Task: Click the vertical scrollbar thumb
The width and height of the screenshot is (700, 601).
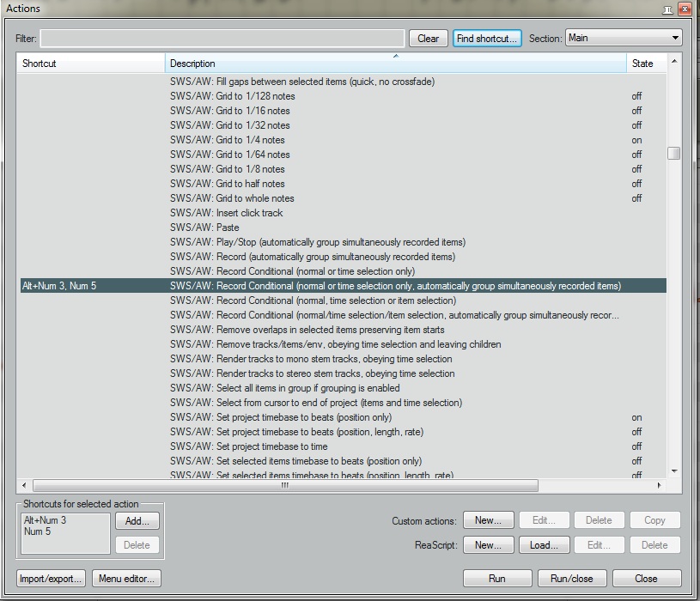Action: pos(674,153)
